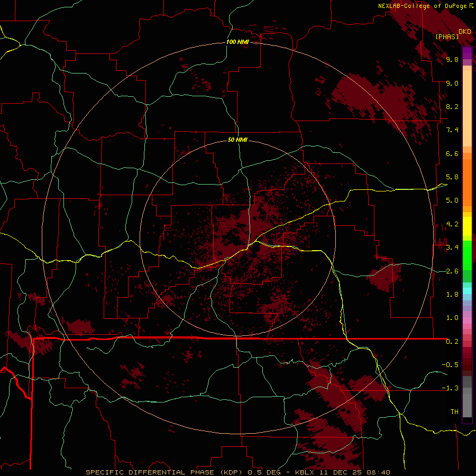Click the 11 DEC 25 date text
Image resolution: width=476 pixels, height=476 pixels.
(x=341, y=472)
